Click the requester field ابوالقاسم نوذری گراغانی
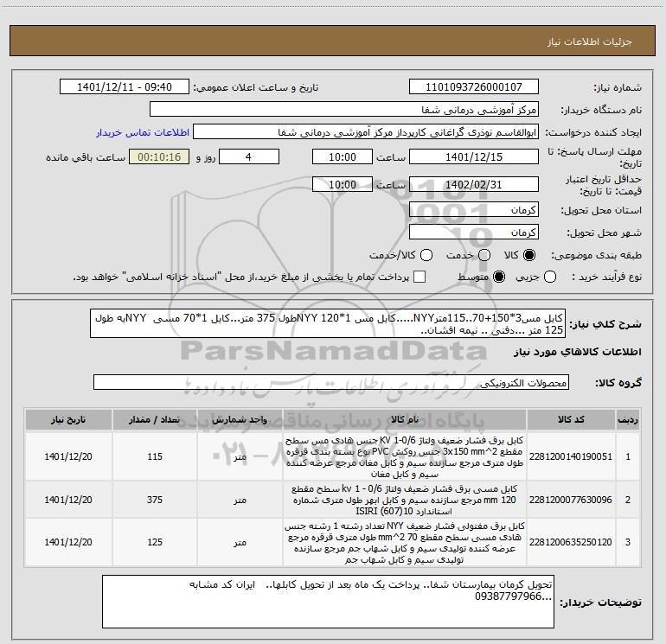The image size is (666, 644). tap(366, 132)
